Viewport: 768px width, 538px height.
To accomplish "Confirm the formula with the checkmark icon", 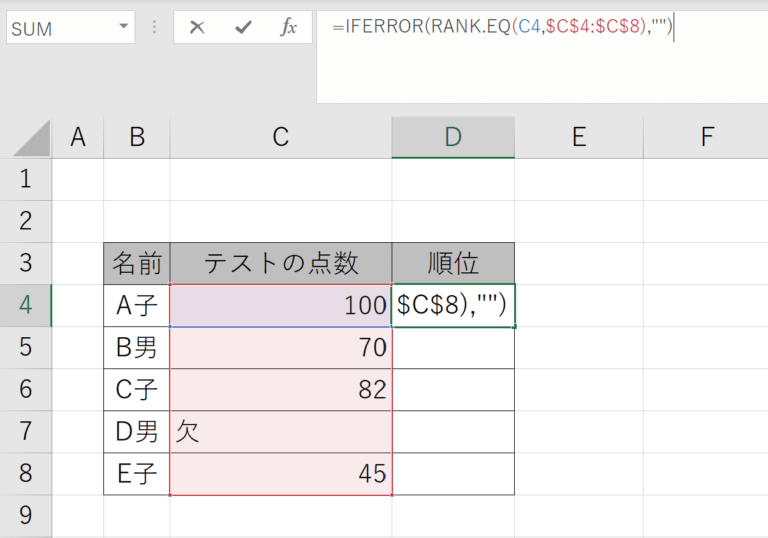I will [x=243, y=27].
